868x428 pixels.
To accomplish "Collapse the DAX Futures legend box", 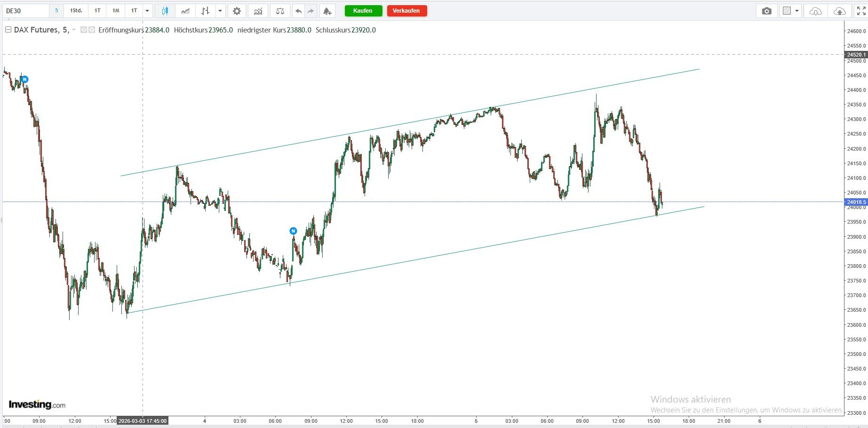I will [8, 30].
